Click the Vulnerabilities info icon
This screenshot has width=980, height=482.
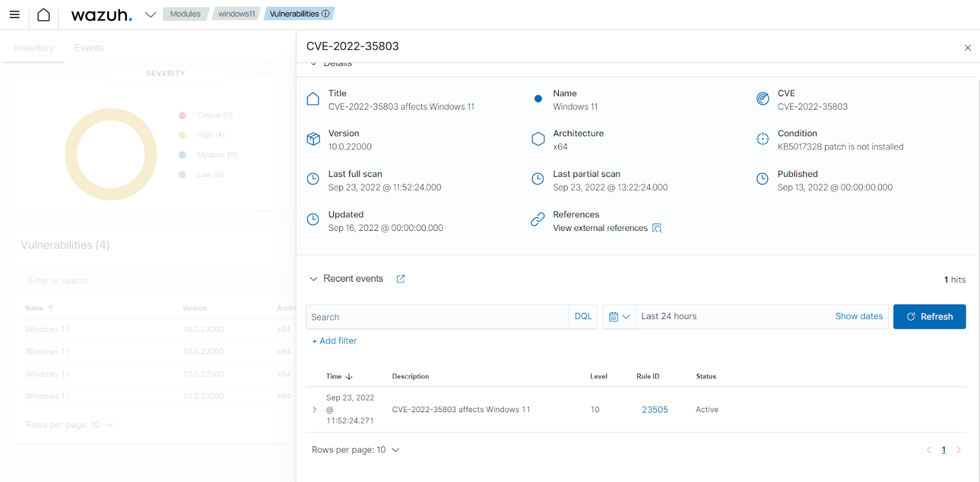pos(326,13)
